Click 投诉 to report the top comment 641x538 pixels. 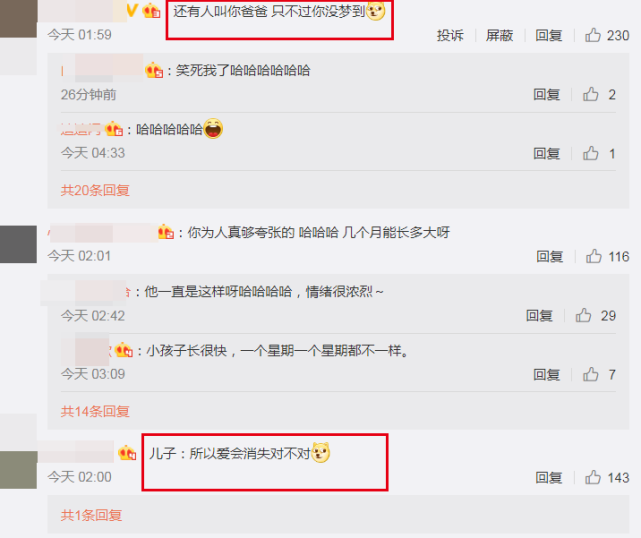coord(450,36)
